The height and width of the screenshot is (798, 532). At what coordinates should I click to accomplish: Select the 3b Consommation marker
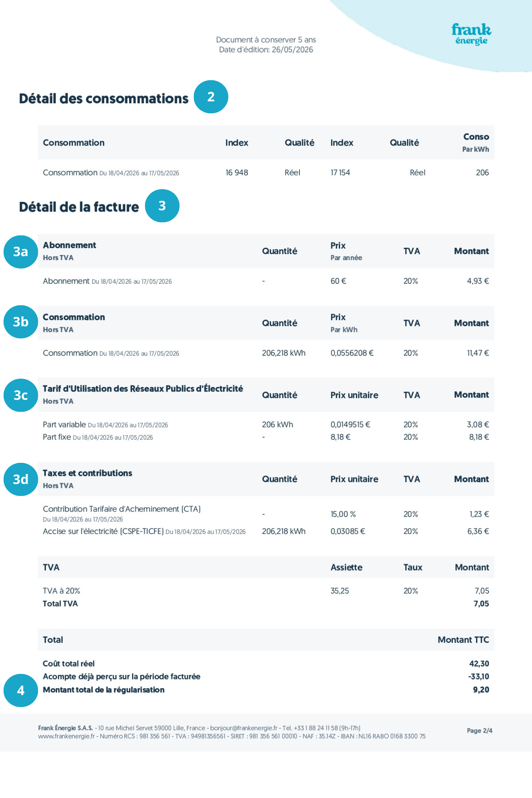coord(21,322)
